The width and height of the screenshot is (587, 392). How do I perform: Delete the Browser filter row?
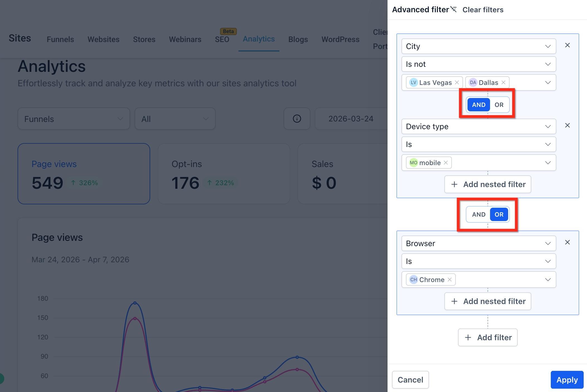567,242
